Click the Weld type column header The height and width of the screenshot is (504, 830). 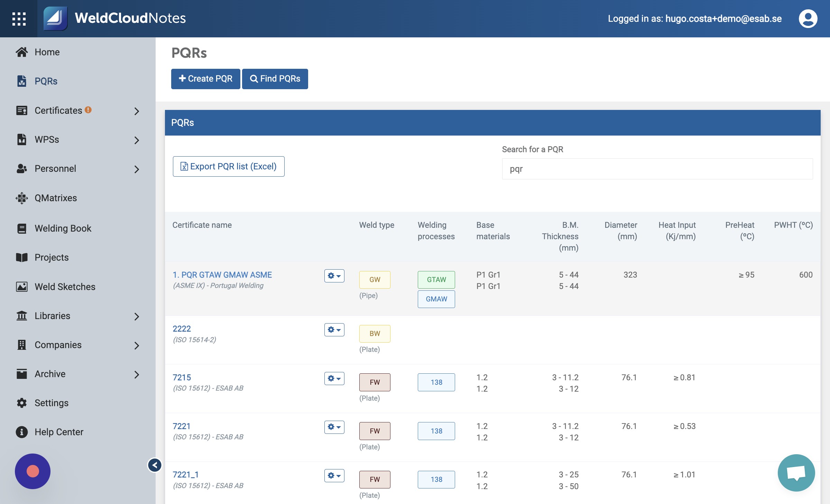point(377,225)
